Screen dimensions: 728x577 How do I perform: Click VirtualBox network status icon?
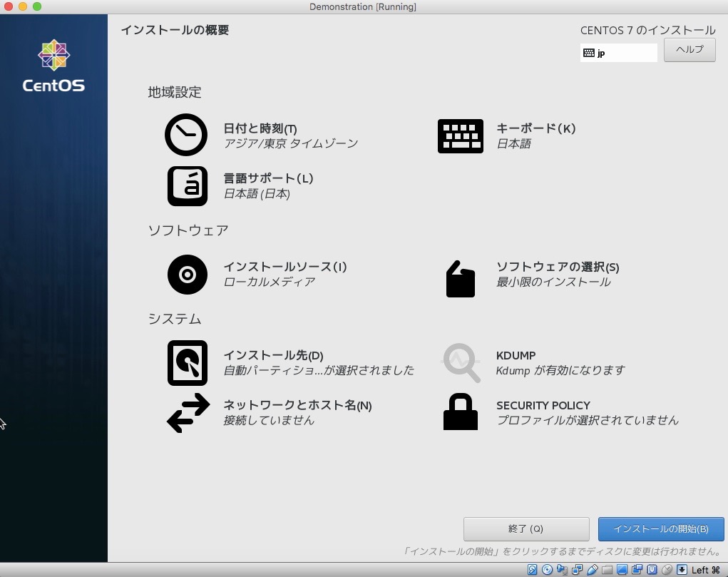tap(577, 570)
